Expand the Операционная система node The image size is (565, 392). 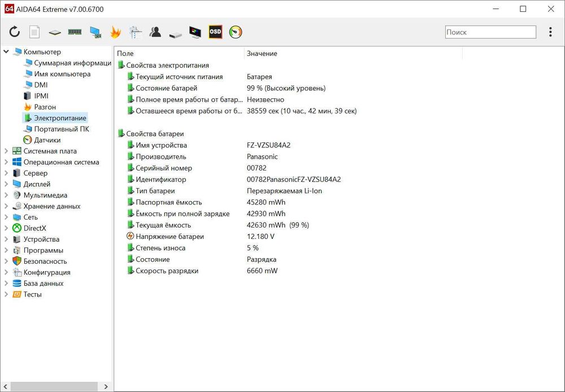point(6,162)
